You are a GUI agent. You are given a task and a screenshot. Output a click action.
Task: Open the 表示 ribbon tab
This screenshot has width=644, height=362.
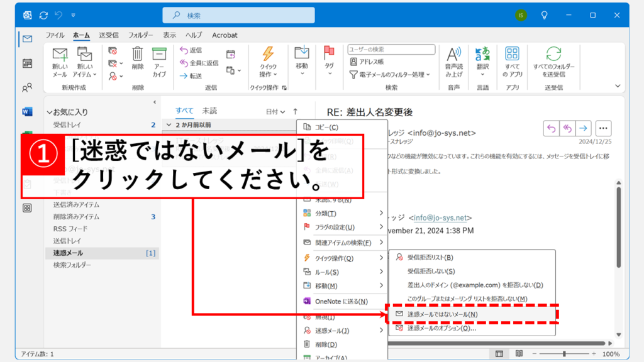pos(169,35)
